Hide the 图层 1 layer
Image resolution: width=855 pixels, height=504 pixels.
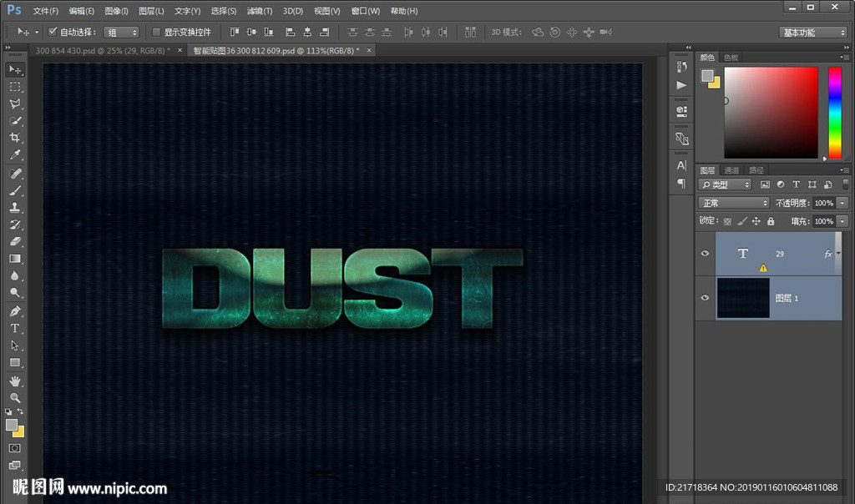coord(705,298)
